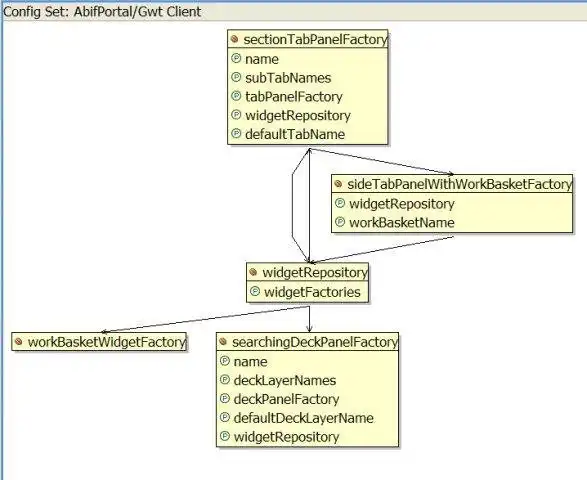This screenshot has width=587, height=480.
Task: Select the workBasketWidgetFactory bean node
Action: pos(100,342)
